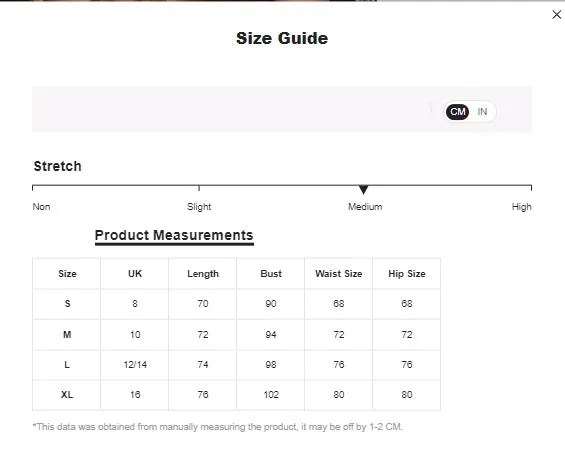Click the Length column header

(x=203, y=274)
